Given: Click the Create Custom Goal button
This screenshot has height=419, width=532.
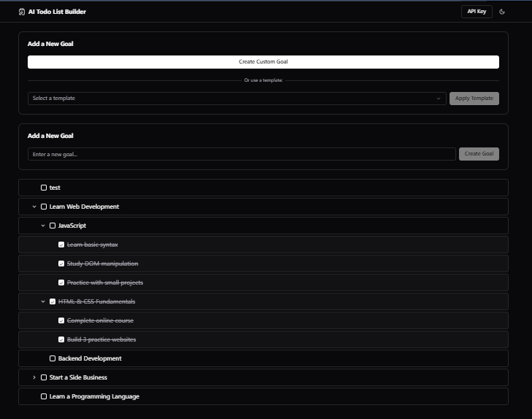Looking at the screenshot, I should click(x=263, y=62).
